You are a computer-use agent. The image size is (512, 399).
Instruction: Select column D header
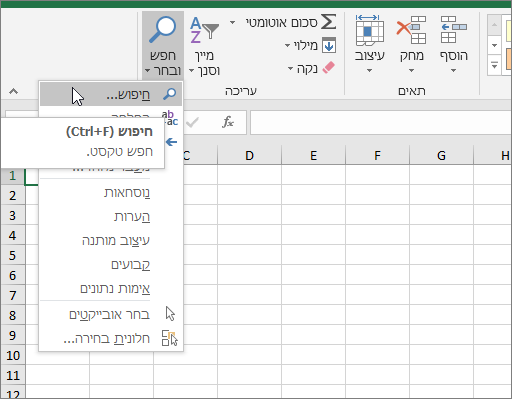click(249, 155)
